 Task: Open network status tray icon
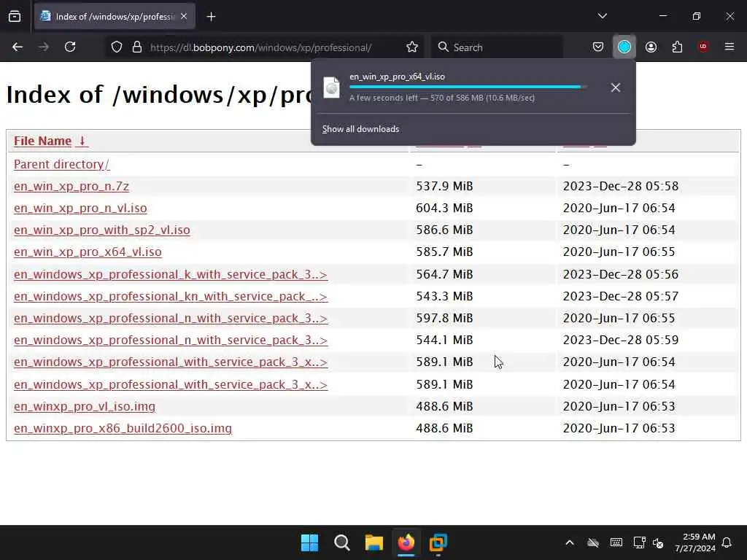click(639, 542)
